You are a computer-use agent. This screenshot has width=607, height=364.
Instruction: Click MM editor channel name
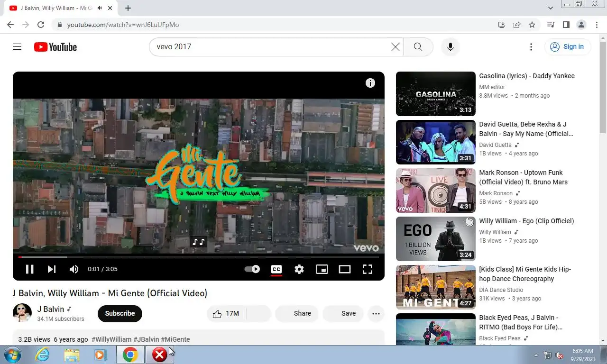492,87
